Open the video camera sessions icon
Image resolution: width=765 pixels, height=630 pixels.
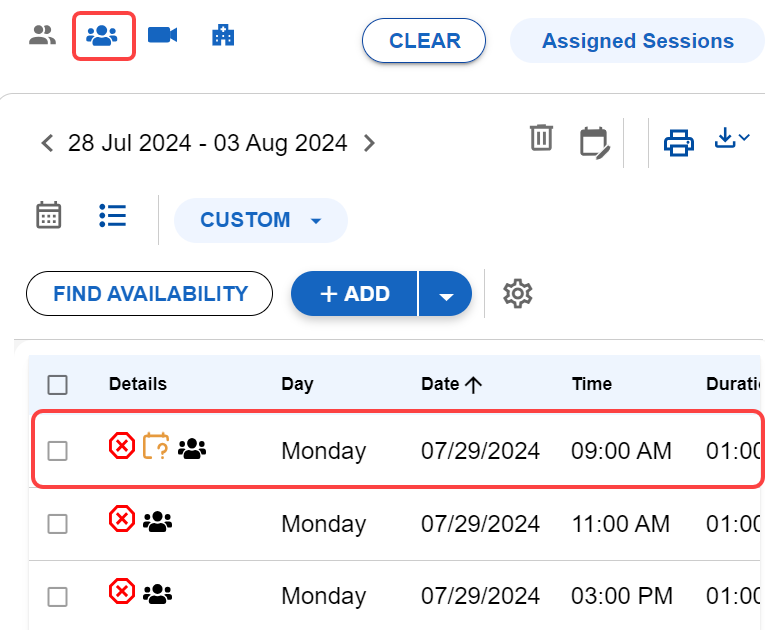pos(162,36)
